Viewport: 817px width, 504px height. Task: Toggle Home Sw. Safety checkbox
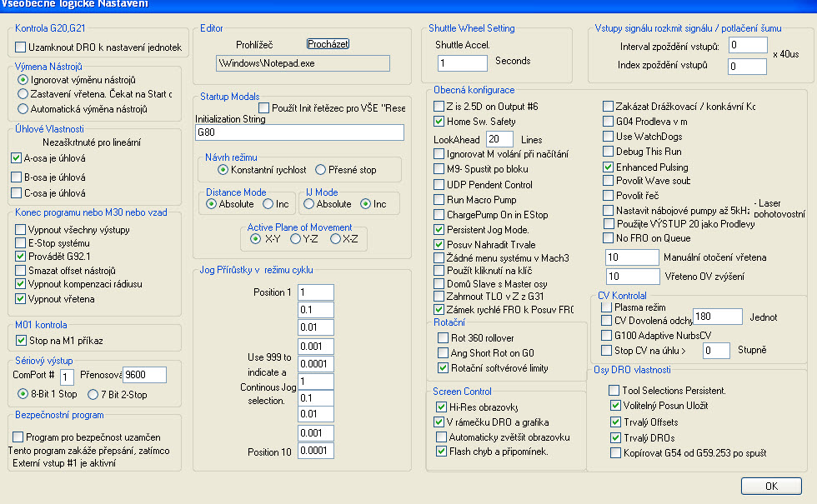(439, 122)
